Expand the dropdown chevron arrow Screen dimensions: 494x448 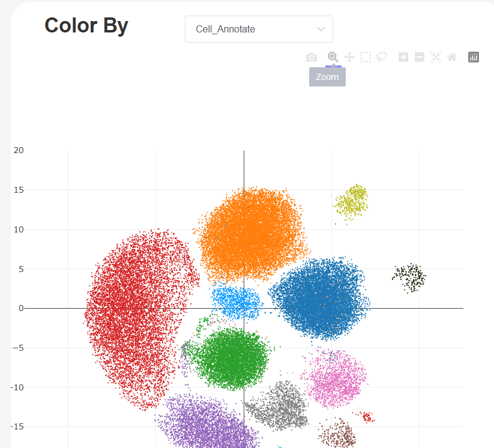(x=321, y=29)
